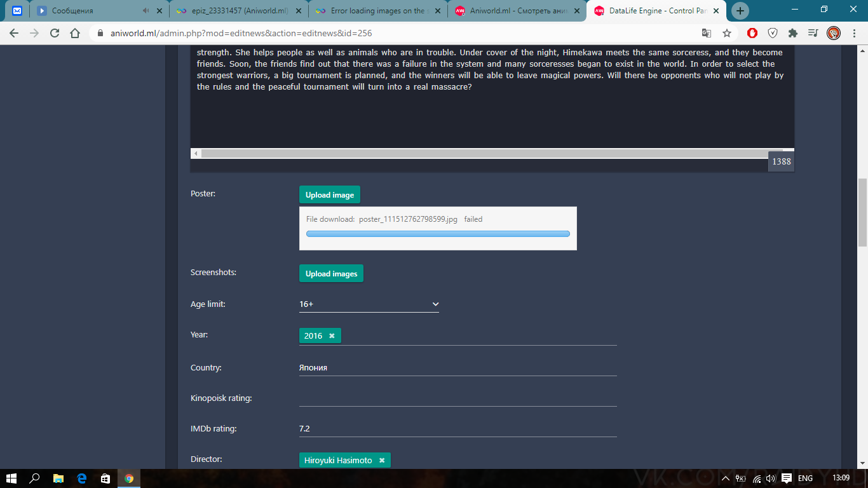Click the Country field containing Япония

click(458, 367)
